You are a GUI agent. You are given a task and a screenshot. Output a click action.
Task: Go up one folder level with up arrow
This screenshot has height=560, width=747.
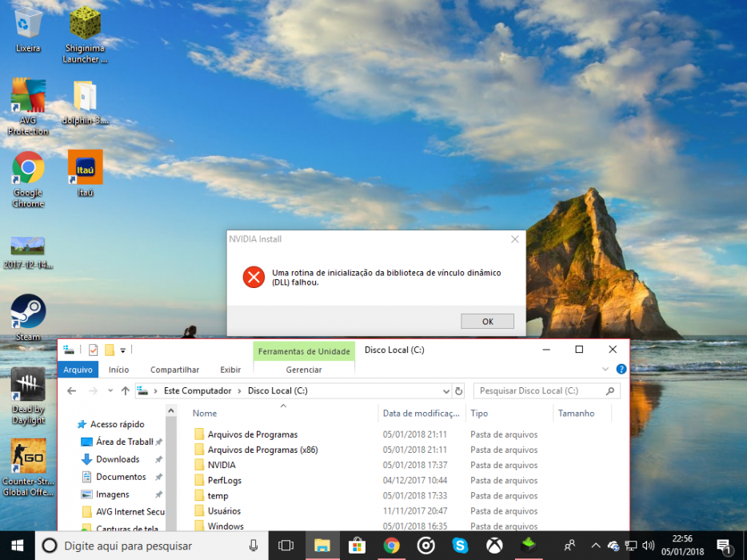point(126,391)
